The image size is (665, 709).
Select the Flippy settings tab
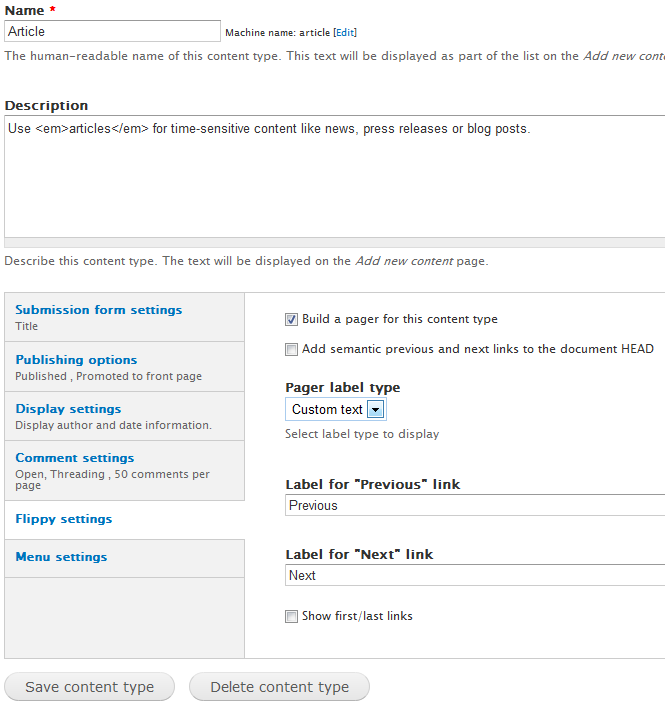click(x=64, y=519)
